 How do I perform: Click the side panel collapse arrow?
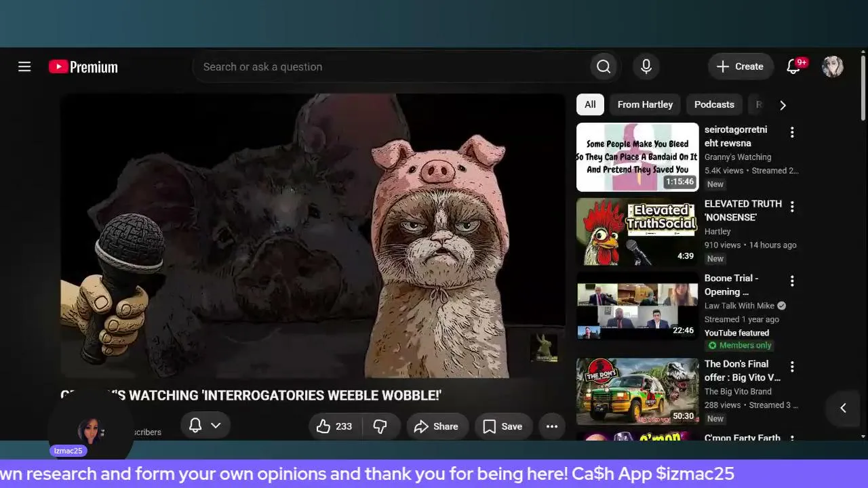843,408
